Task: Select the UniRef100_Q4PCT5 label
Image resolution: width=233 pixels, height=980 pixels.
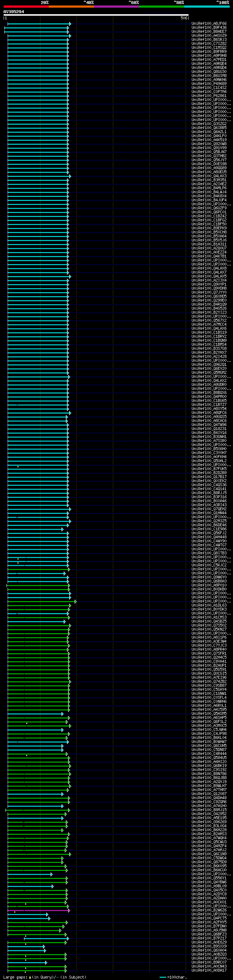Action: coord(209,918)
